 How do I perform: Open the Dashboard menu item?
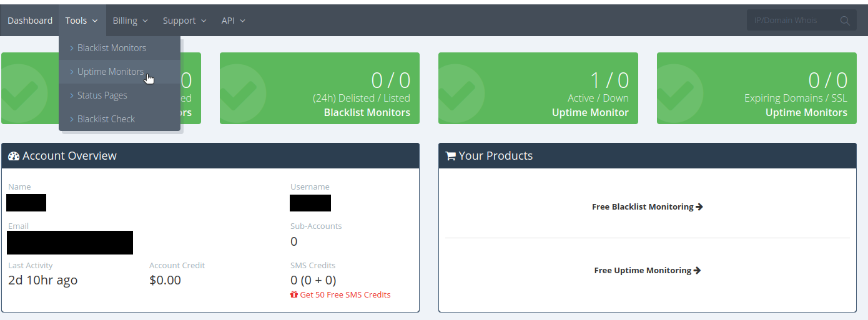(30, 21)
